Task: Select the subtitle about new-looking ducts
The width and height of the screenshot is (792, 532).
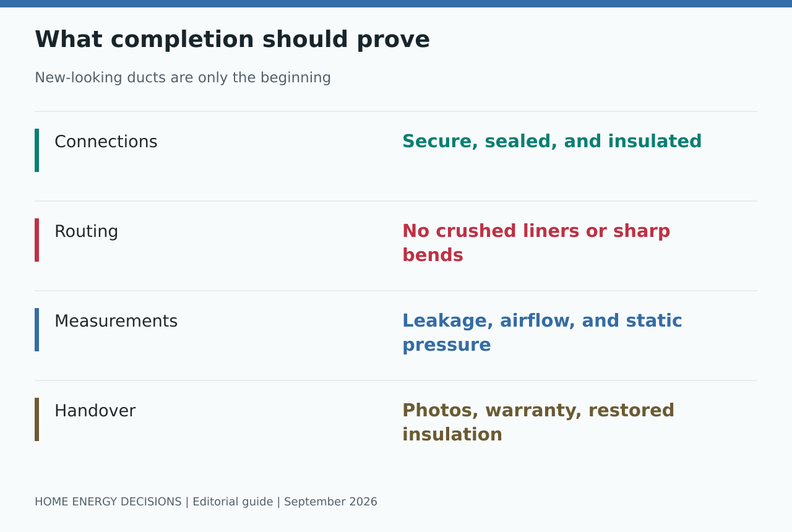Action: click(x=183, y=78)
